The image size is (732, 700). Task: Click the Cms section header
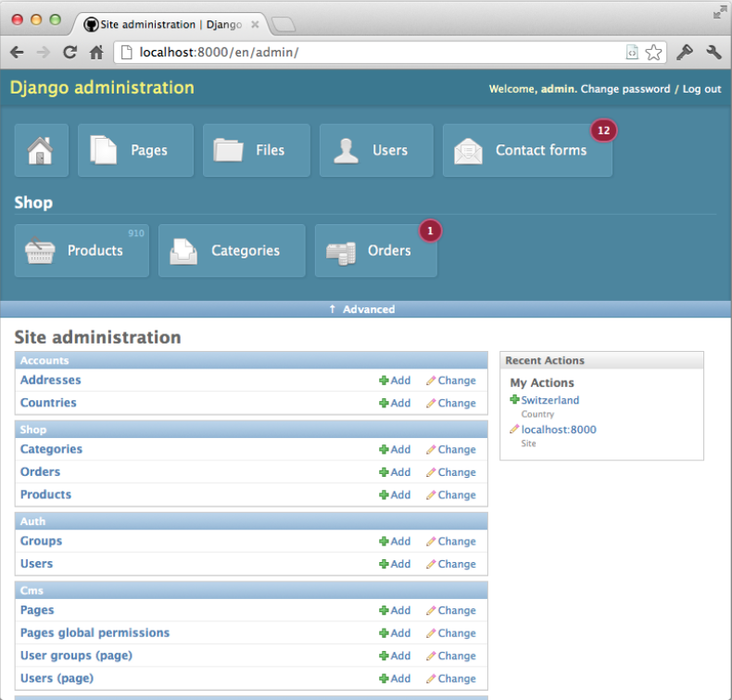251,591
